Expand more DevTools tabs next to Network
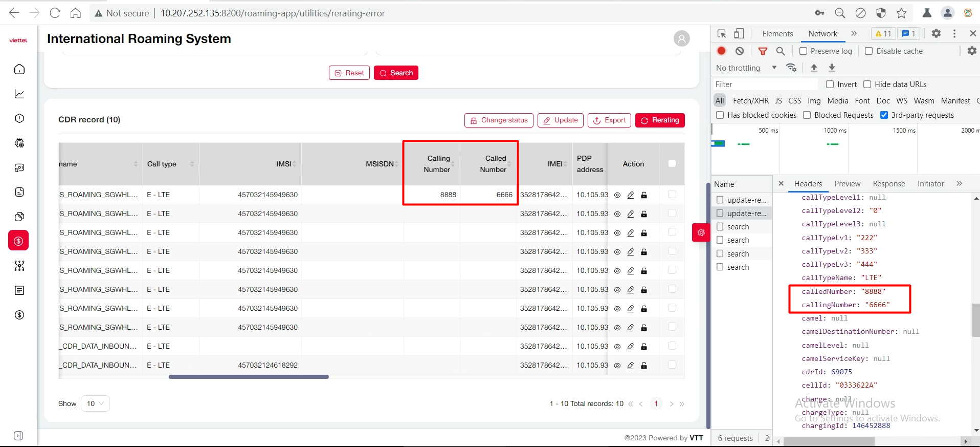 [854, 34]
